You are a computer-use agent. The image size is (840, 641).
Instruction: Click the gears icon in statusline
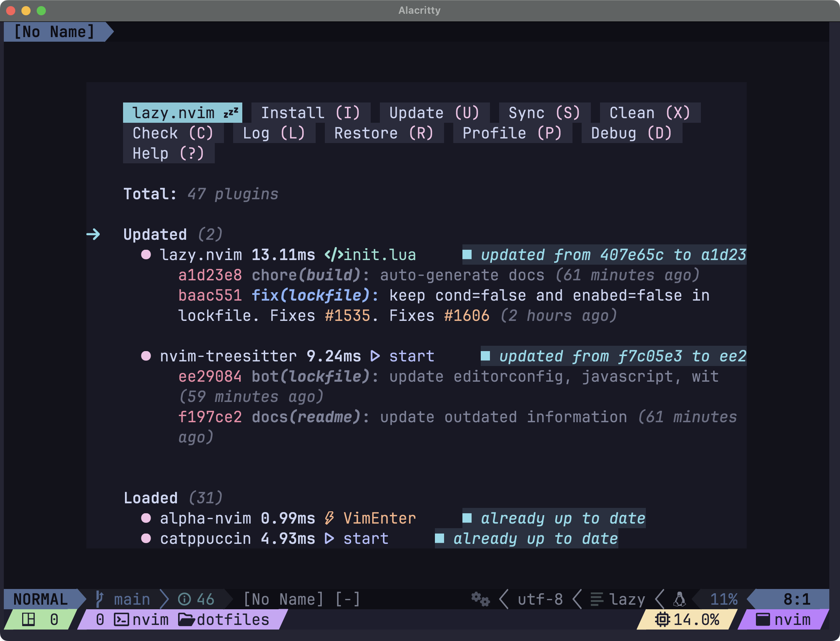pos(480,599)
